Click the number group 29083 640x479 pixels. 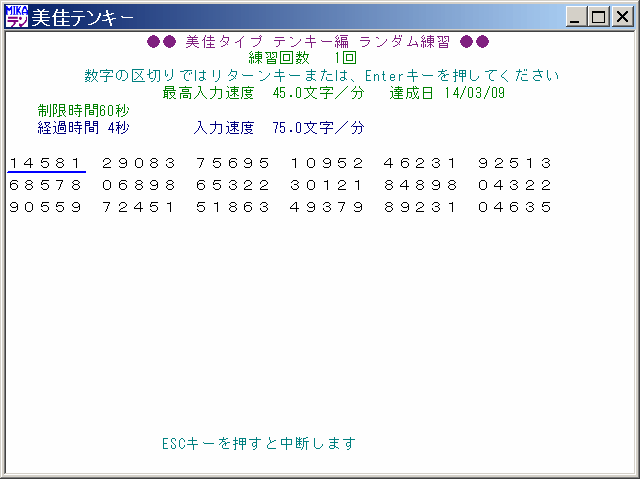pyautogui.click(x=139, y=163)
